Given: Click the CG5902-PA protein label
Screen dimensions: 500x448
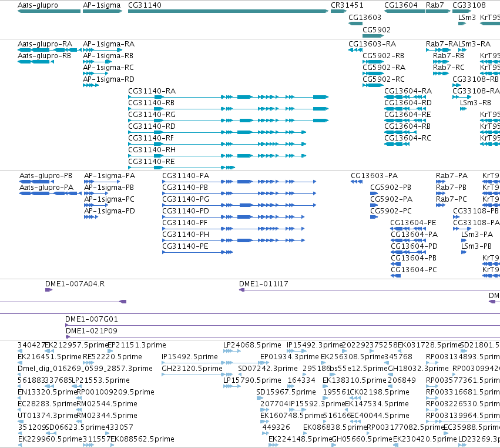Looking at the screenshot, I should click(391, 199).
